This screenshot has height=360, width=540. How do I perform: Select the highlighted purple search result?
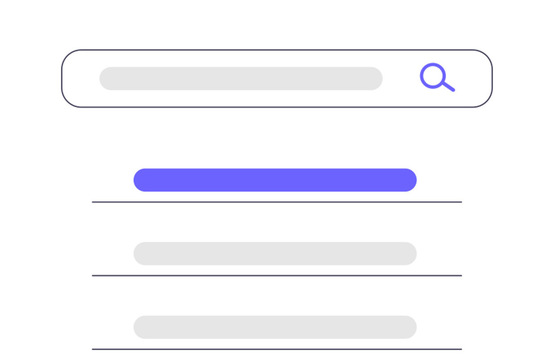[275, 180]
